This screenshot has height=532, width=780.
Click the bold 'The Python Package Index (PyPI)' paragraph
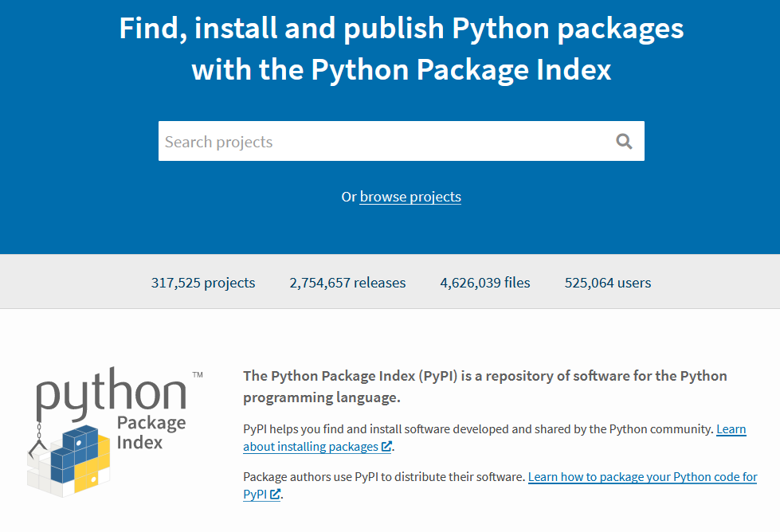[485, 386]
